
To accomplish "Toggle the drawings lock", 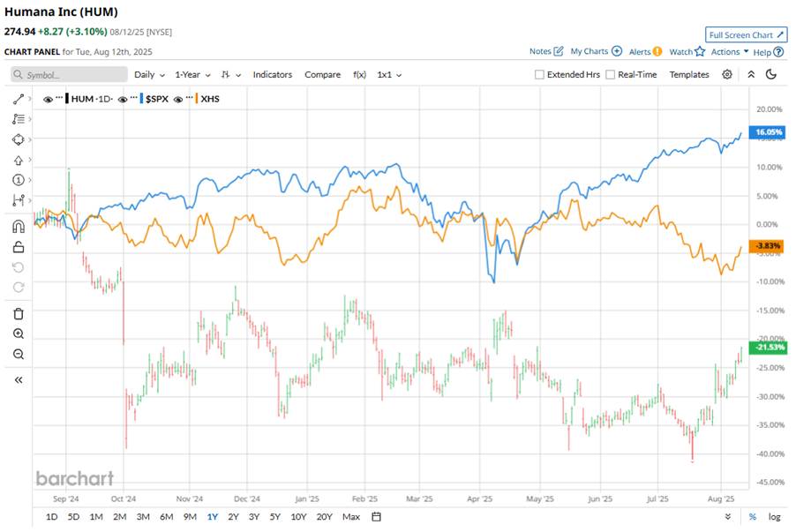I will coord(19,247).
